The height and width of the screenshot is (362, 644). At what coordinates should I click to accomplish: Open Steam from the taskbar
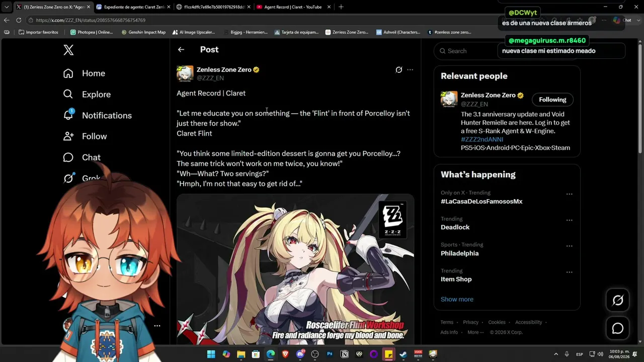403,354
